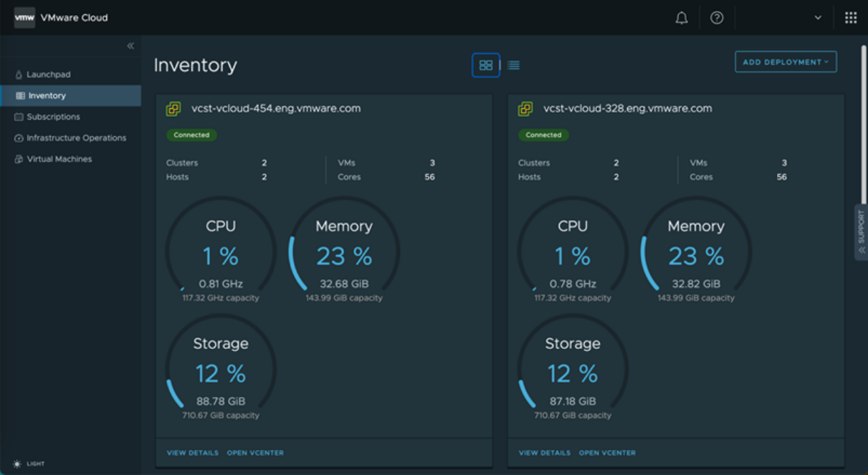This screenshot has width=868, height=475.
Task: Click the Launchpad rocket icon in the sidebar
Action: click(x=19, y=75)
